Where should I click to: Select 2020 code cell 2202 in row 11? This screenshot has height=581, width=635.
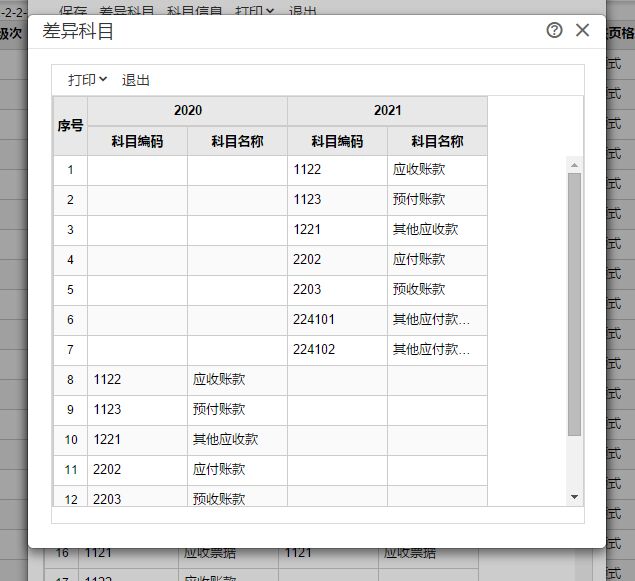coord(137,470)
